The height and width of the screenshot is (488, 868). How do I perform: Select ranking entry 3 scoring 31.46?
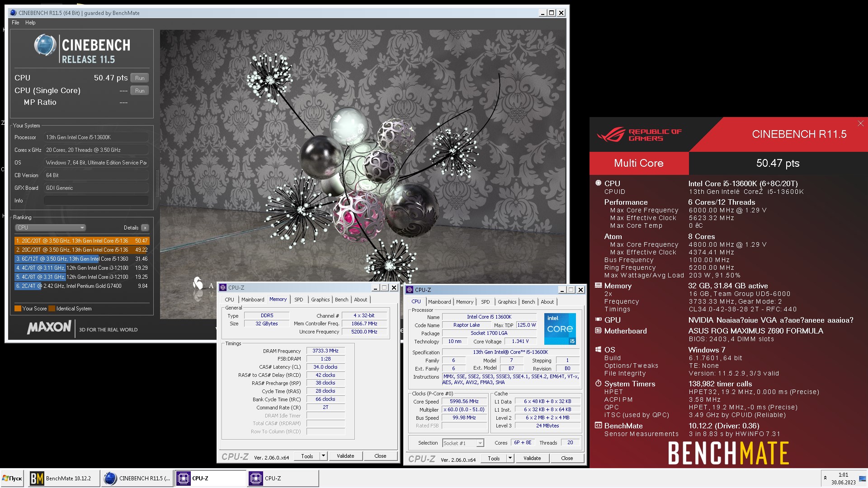tap(81, 259)
